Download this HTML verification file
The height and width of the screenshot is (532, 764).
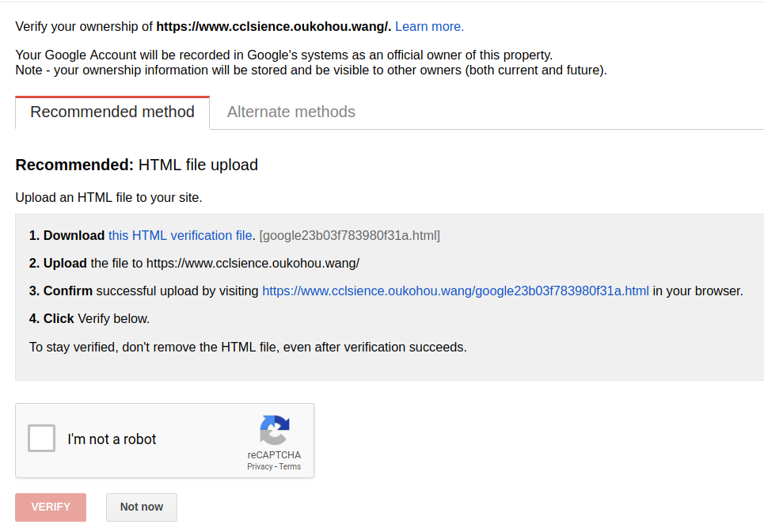181,235
